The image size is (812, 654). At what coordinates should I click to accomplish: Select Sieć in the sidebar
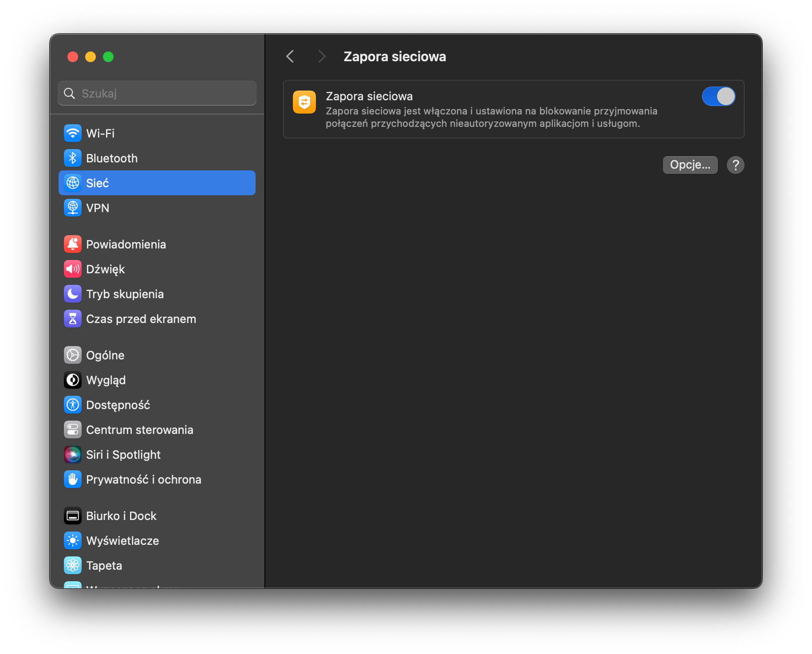coord(157,183)
